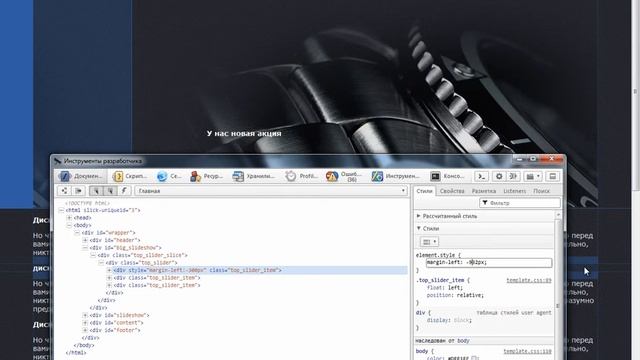Viewport: 640px width, 360px height.
Task: Collapse the top_slider_slice div node
Action: click(93, 256)
